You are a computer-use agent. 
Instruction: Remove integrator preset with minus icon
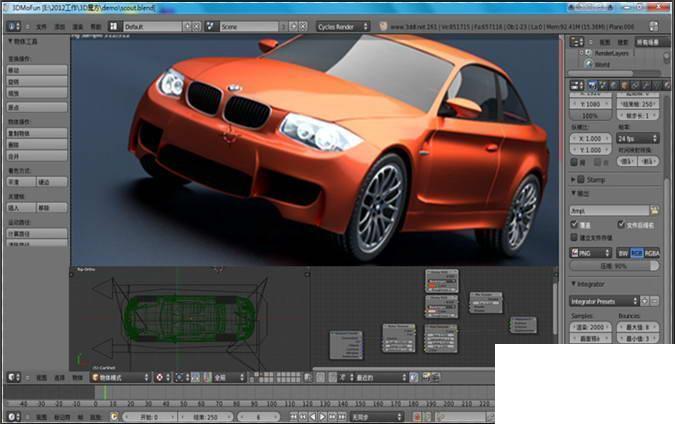pos(654,301)
